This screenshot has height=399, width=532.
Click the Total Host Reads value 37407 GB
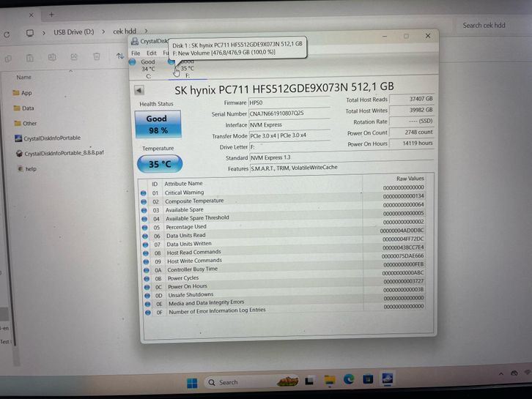click(x=412, y=99)
